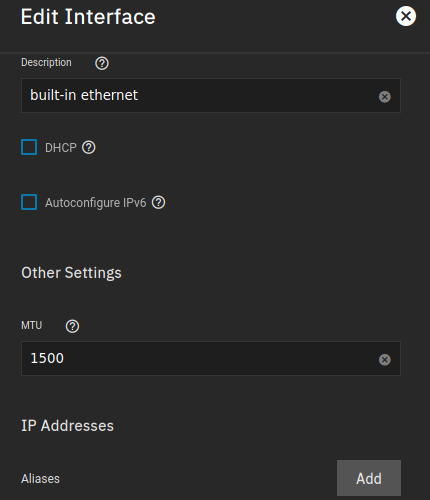Image resolution: width=430 pixels, height=500 pixels.
Task: Clear the MTU value 1500
Action: pyautogui.click(x=384, y=360)
